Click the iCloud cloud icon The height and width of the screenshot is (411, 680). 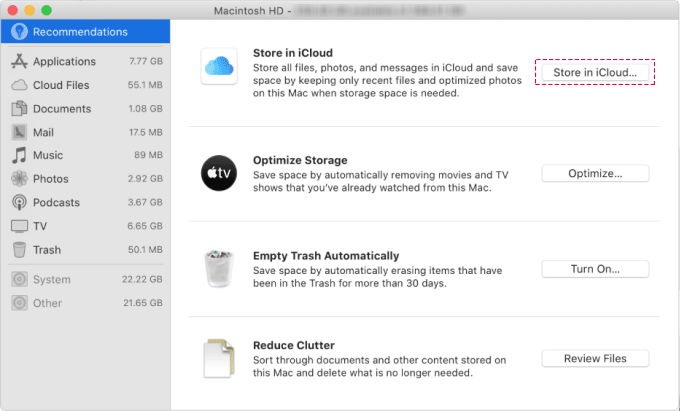point(219,66)
